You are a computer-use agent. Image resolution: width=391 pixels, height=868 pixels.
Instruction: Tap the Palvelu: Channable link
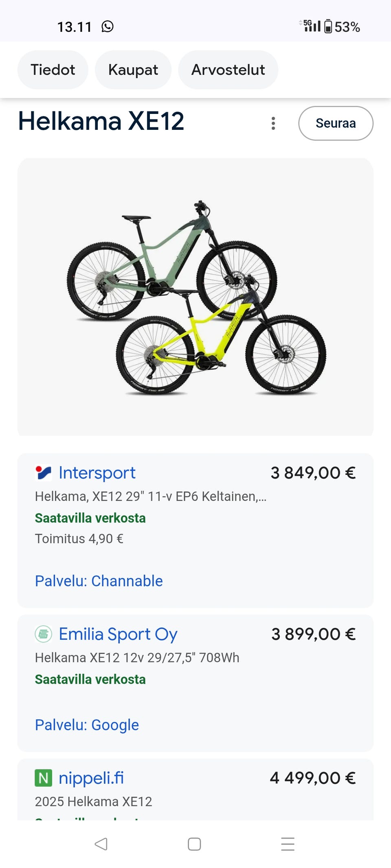coord(99,581)
